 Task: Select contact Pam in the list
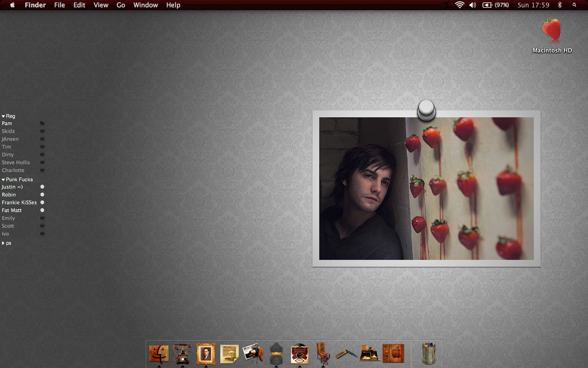[x=7, y=123]
